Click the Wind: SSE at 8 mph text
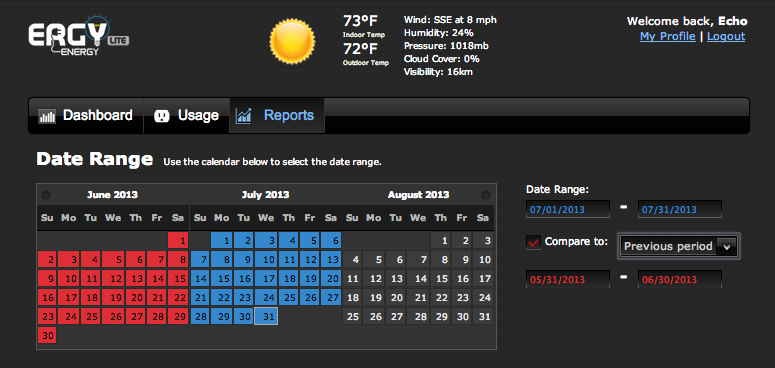Screen dimensions: 775x368 pos(450,20)
